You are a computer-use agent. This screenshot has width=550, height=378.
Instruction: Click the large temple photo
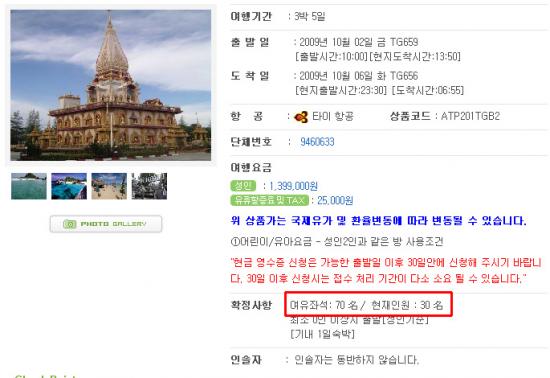(111, 85)
